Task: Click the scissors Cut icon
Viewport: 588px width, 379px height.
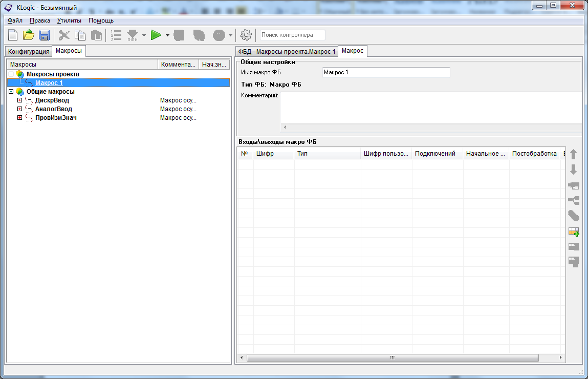Action: pos(64,35)
